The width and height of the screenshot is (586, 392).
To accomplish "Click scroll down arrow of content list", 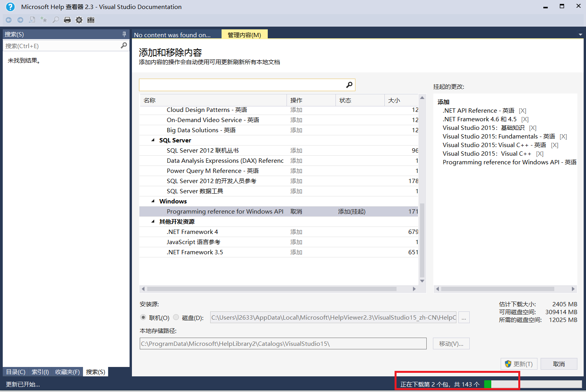I will tap(422, 281).
